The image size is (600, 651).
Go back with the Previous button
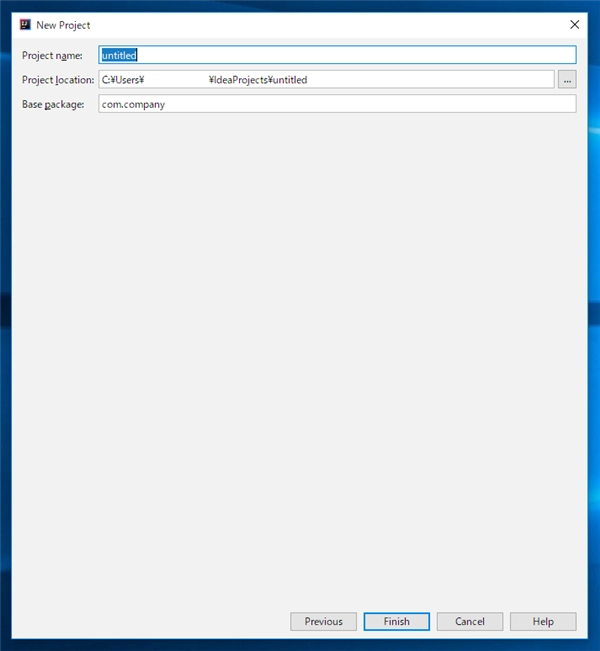click(x=323, y=622)
